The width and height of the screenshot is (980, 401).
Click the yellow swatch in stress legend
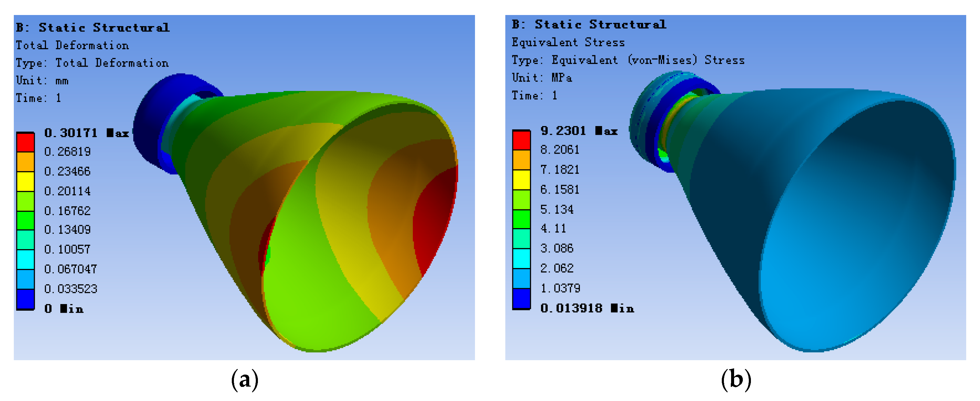pos(521,179)
